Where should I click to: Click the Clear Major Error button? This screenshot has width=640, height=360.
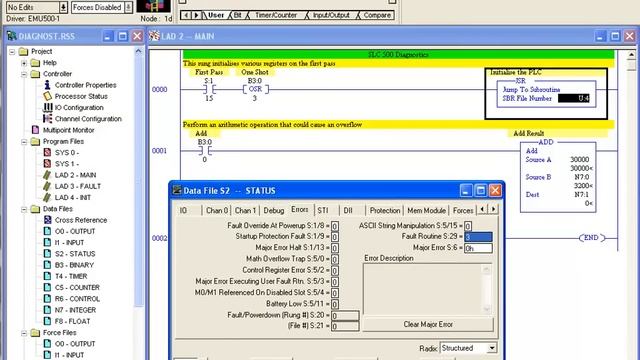(428, 324)
